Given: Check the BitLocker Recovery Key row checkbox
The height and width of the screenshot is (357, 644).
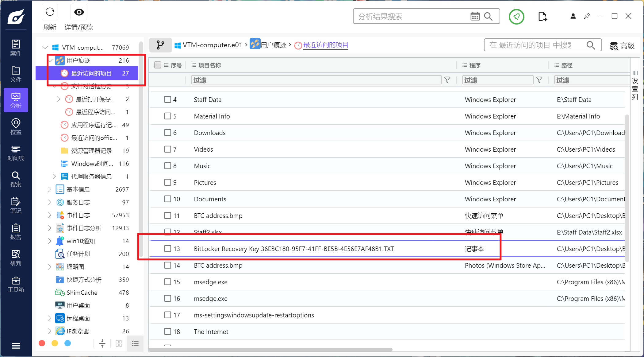Looking at the screenshot, I should coord(167,249).
